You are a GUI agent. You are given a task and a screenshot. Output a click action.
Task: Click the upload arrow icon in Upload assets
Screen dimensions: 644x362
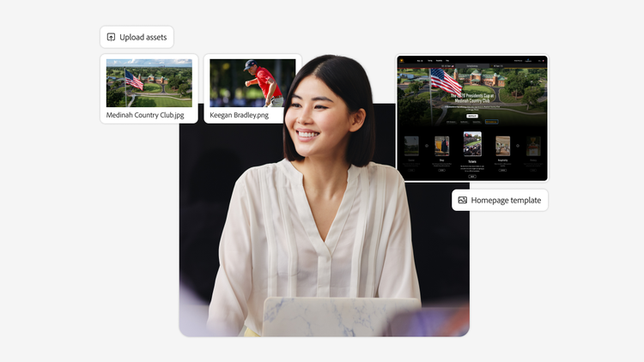[111, 37]
